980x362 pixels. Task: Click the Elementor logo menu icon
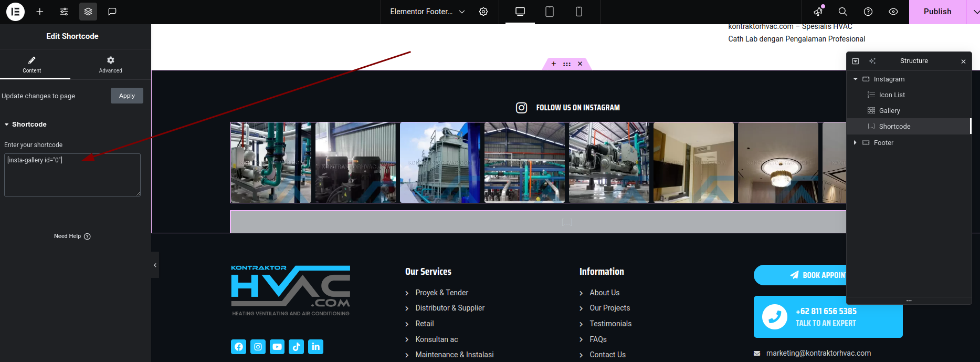click(15, 12)
